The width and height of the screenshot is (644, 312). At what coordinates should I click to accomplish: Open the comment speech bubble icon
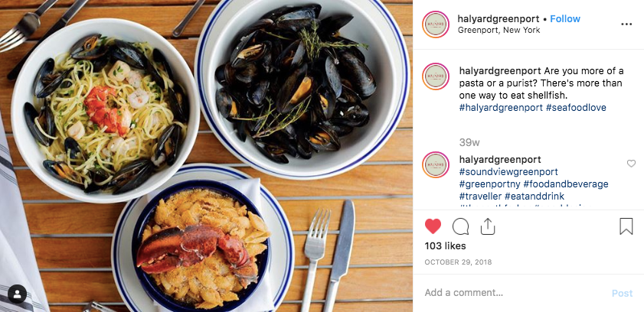pos(460,226)
